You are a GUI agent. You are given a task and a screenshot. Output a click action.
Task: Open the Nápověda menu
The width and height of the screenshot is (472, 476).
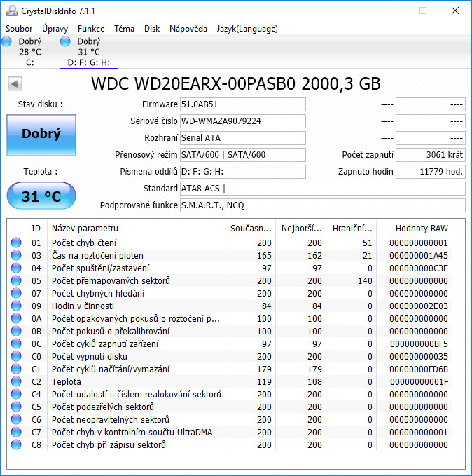[188, 29]
